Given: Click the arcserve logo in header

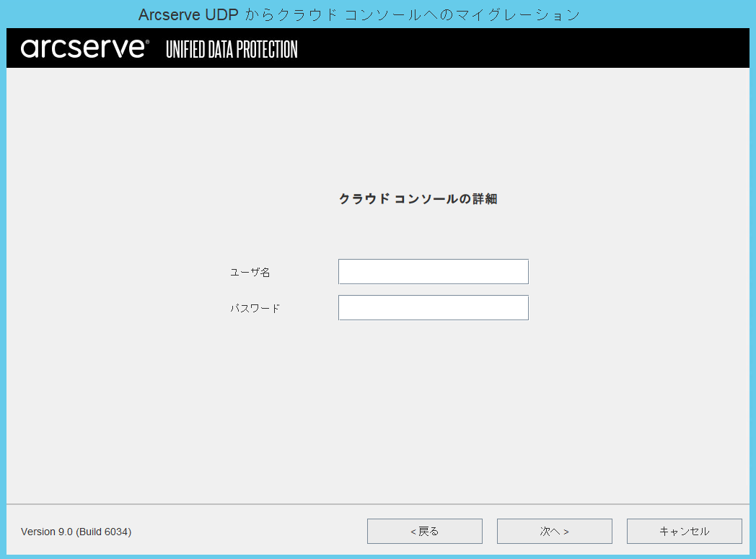Looking at the screenshot, I should pos(85,48).
